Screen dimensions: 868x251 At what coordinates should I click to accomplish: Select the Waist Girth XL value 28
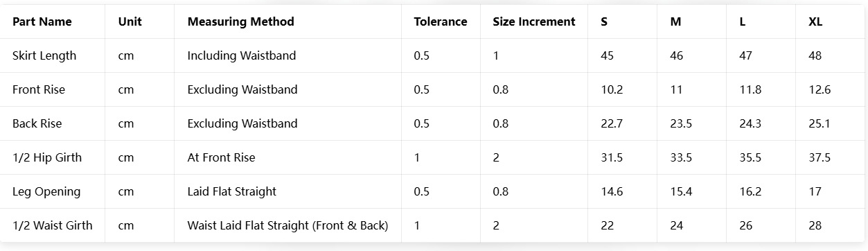[x=815, y=225]
